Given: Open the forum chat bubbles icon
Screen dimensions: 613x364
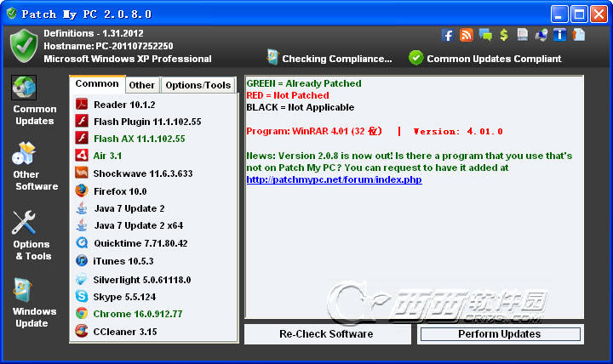Looking at the screenshot, I should pos(485,35).
